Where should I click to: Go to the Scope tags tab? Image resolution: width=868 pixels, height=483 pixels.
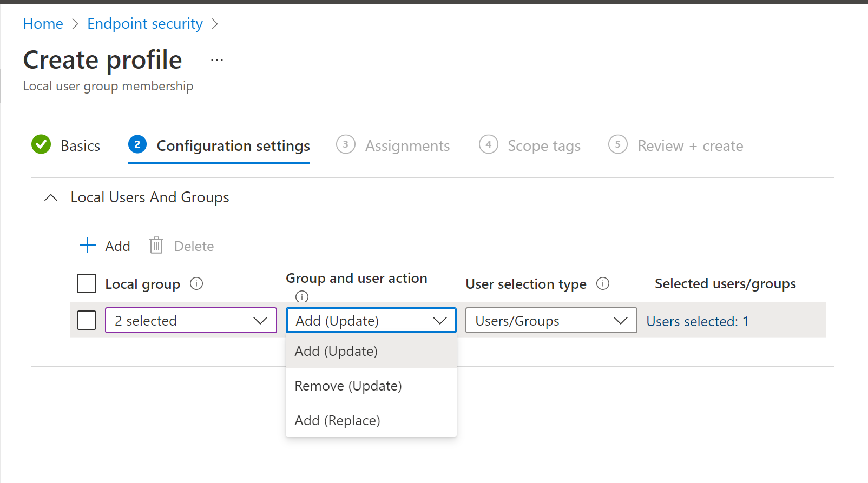[543, 146]
